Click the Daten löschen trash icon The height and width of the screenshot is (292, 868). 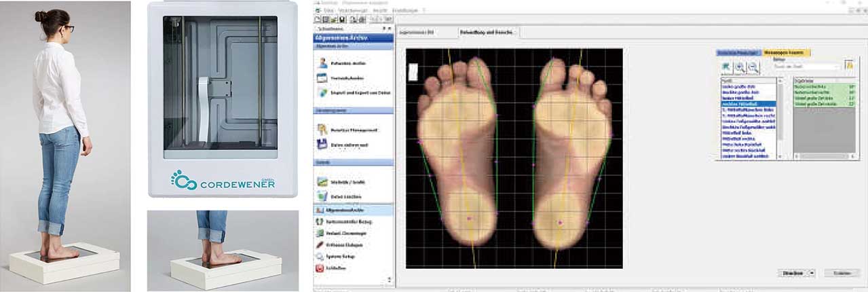click(322, 196)
